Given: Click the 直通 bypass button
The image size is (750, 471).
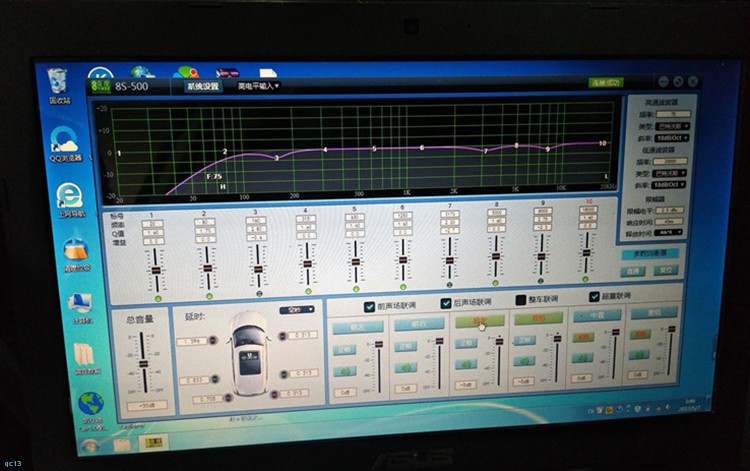Looking at the screenshot, I should [x=633, y=271].
